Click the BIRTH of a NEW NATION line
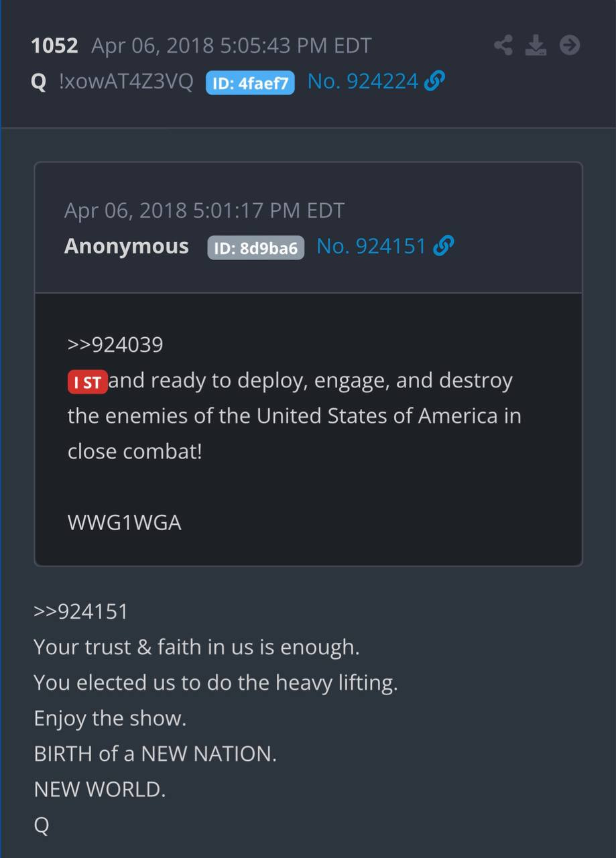 (156, 753)
